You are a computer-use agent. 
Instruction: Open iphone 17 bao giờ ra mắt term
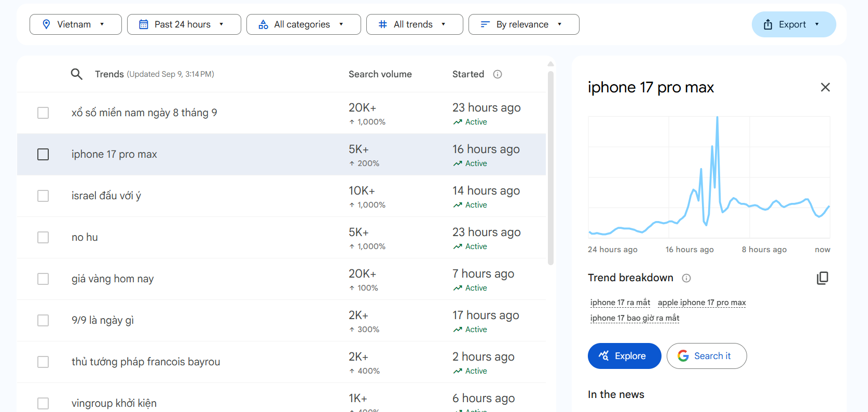click(x=635, y=318)
